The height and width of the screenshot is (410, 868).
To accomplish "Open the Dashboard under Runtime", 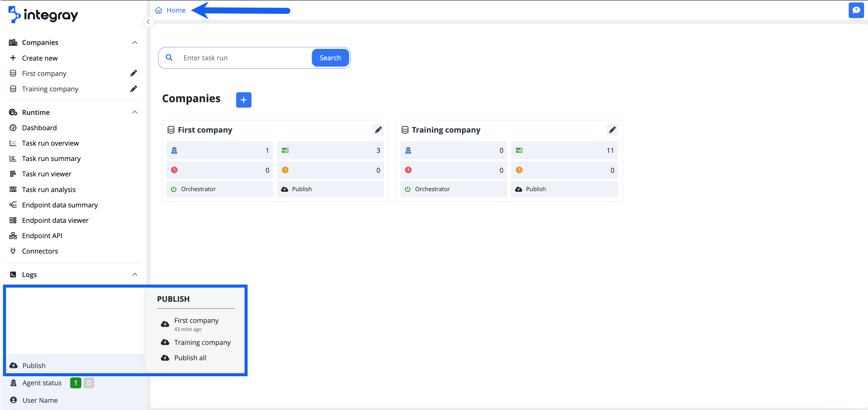I will click(x=39, y=128).
